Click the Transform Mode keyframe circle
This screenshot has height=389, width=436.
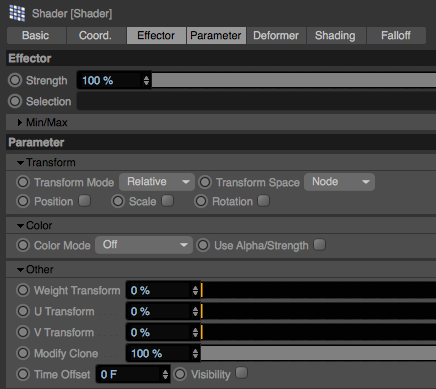click(x=23, y=182)
